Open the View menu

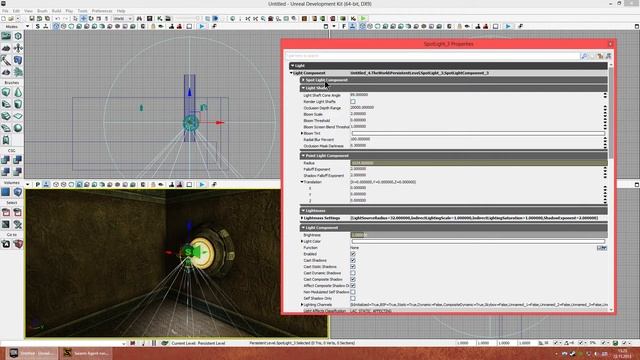(x=28, y=11)
